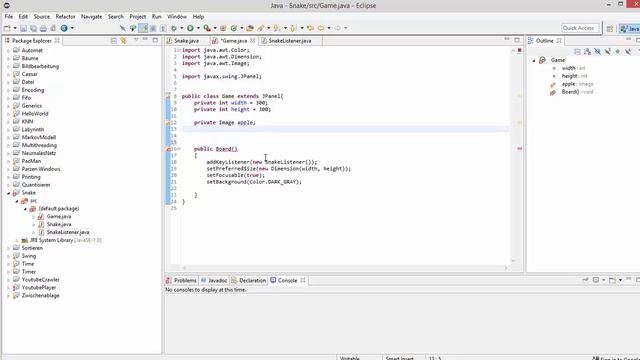The height and width of the screenshot is (360, 640).
Task: Toggle Block Selection Mode toolbar icon
Action: [x=153, y=28]
